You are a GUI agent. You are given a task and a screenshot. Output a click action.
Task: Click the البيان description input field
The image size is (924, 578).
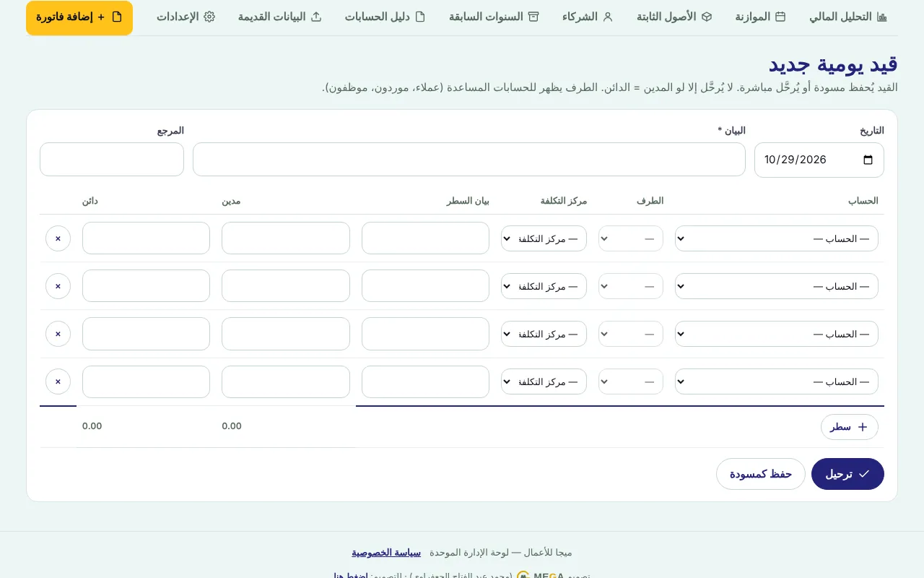(469, 159)
